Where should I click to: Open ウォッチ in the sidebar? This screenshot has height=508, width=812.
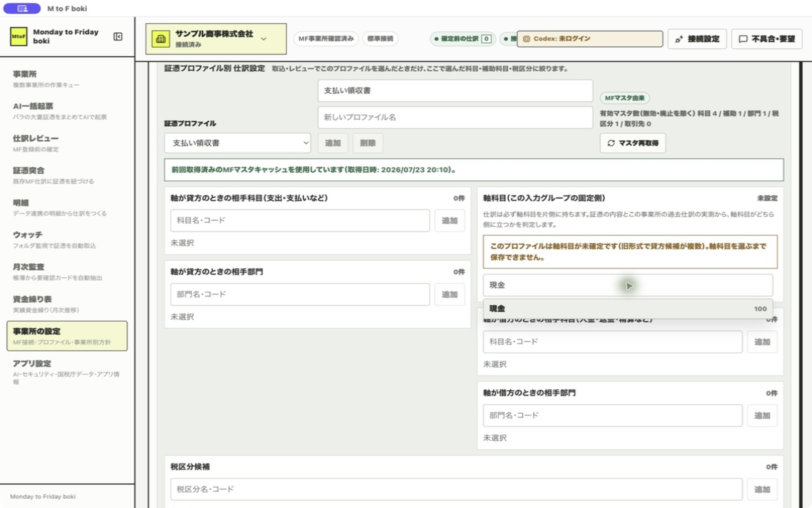(67, 240)
